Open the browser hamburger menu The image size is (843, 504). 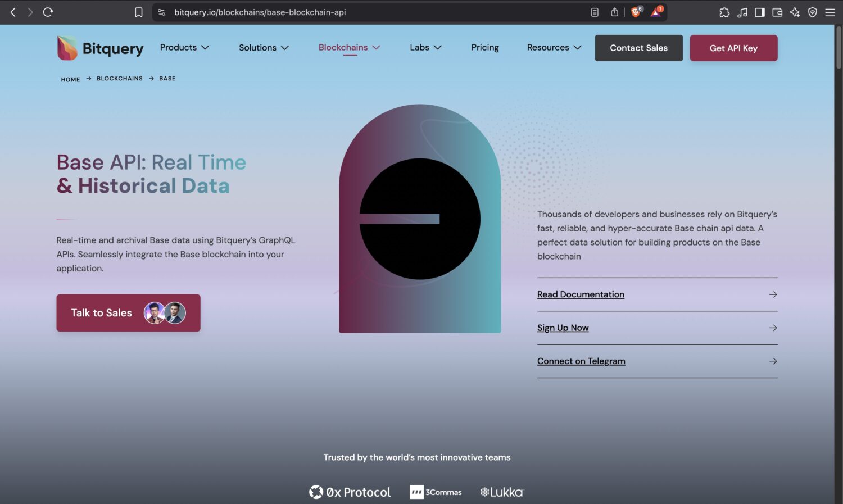(x=830, y=12)
